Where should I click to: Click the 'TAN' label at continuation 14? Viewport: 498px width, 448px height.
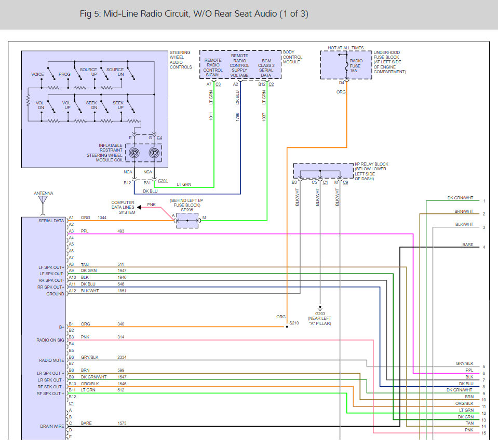coord(469,423)
